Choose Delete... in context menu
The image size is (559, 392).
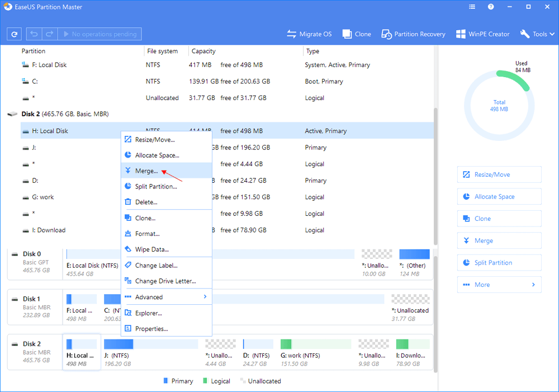coord(167,202)
